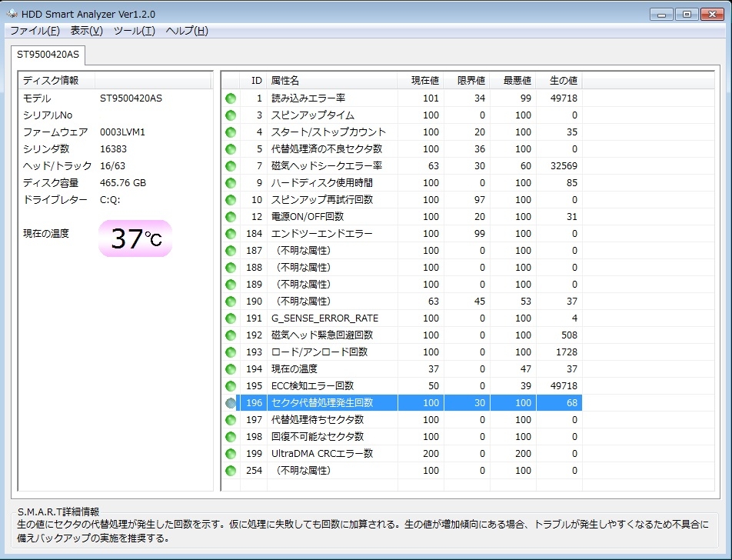Click the app icon in title bar
This screenshot has width=732, height=560.
pos(12,13)
